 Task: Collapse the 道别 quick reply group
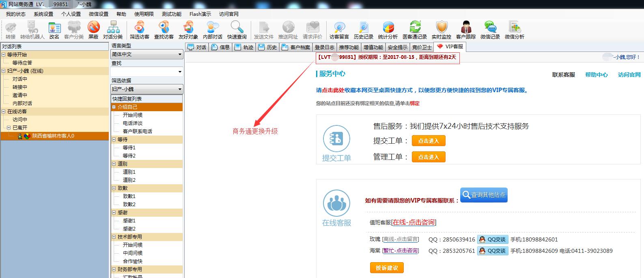click(x=114, y=164)
